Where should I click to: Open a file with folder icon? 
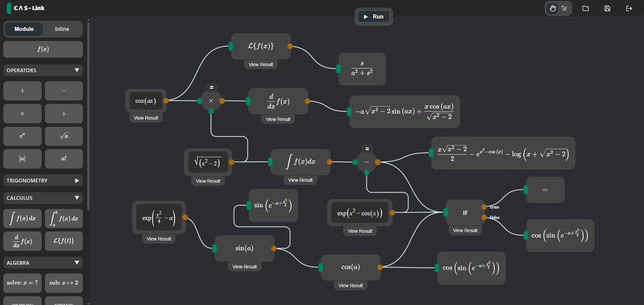tap(586, 8)
